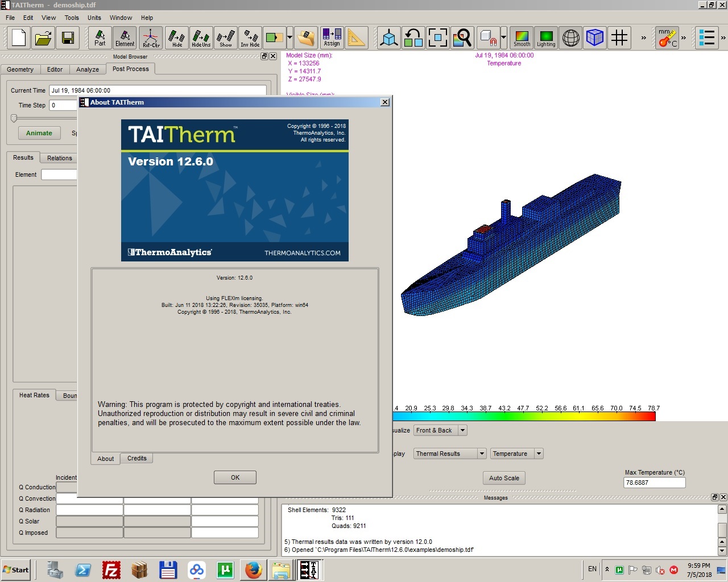The image size is (728, 582).
Task: Click the magnifier results zoom icon
Action: tap(462, 38)
